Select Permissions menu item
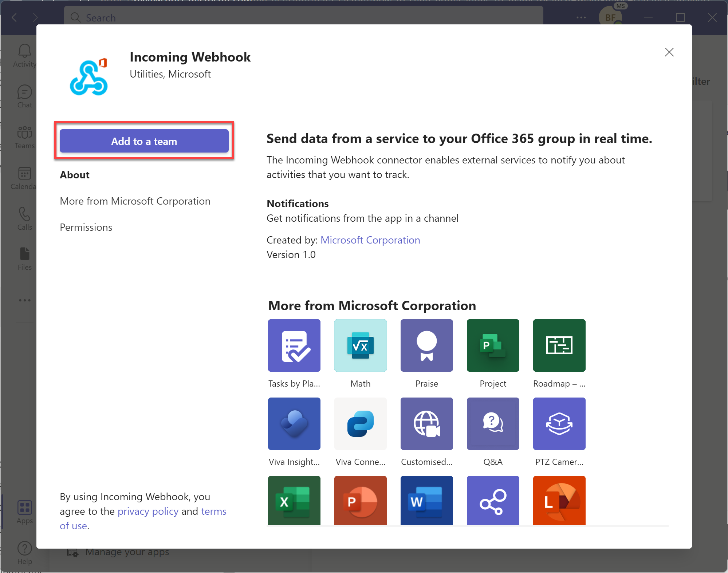The height and width of the screenshot is (573, 728). 86,226
